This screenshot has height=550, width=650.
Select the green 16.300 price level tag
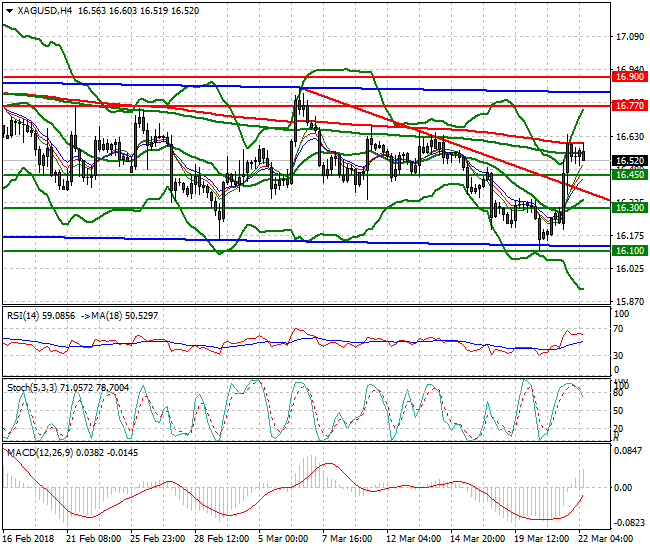[x=627, y=208]
